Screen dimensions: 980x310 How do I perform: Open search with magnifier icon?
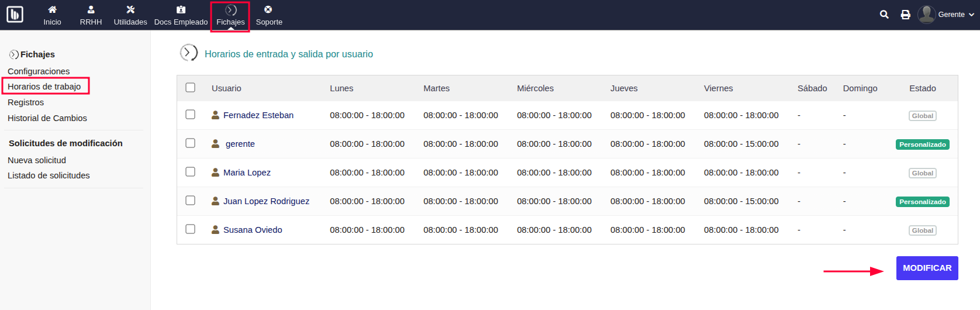tap(884, 15)
